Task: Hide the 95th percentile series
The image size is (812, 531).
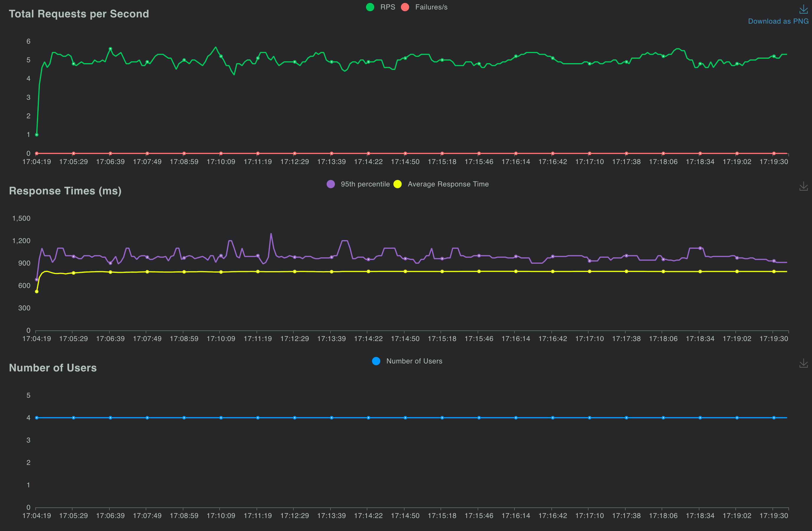Action: (365, 184)
